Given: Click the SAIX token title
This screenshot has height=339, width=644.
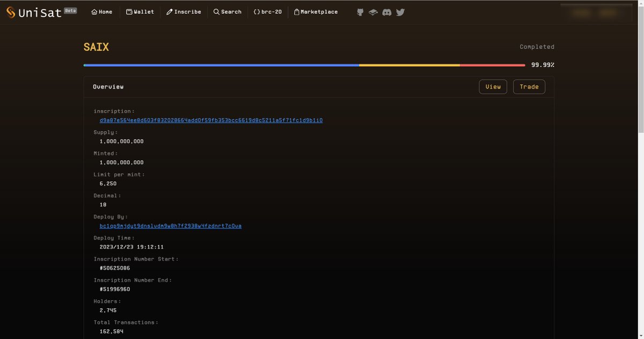Looking at the screenshot, I should tap(96, 47).
